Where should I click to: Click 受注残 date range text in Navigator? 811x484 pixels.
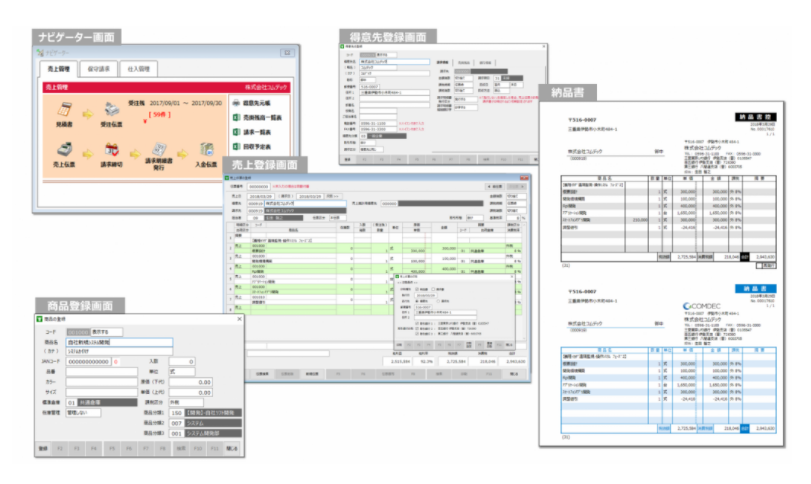tap(175, 103)
